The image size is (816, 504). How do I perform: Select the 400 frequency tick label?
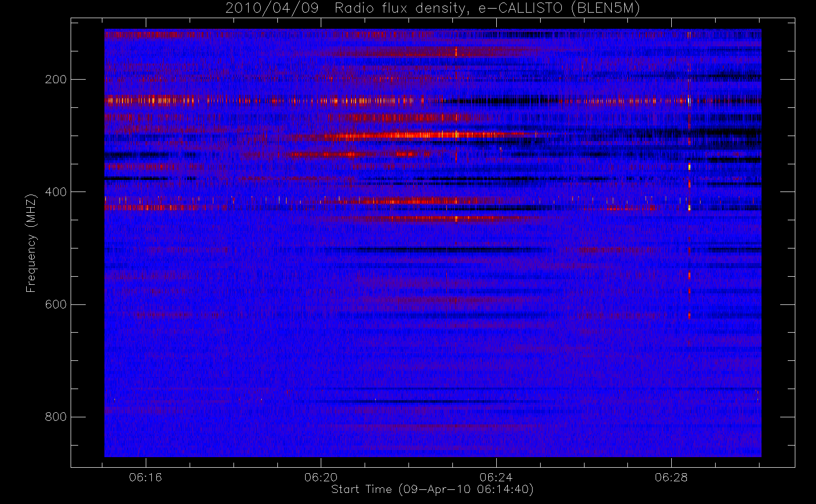click(x=55, y=192)
